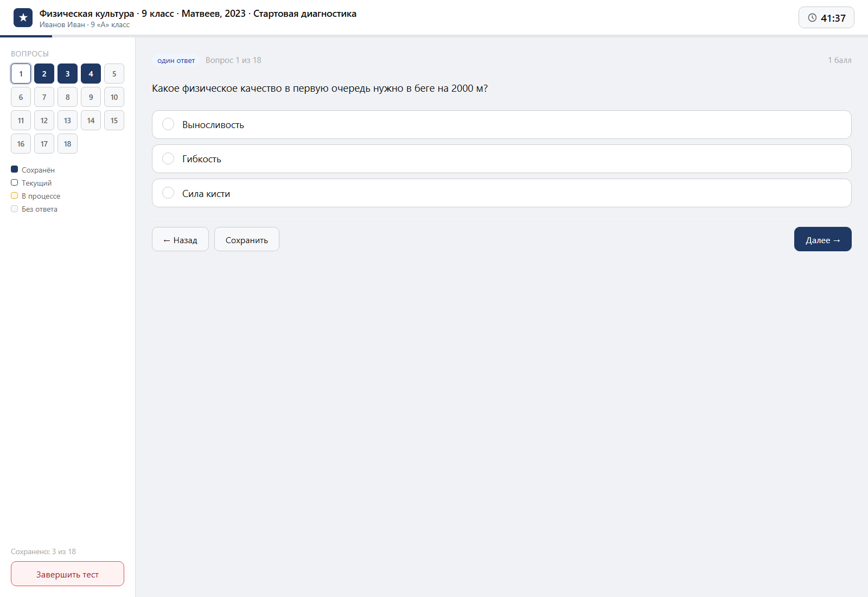Click the star logo icon

coord(23,17)
